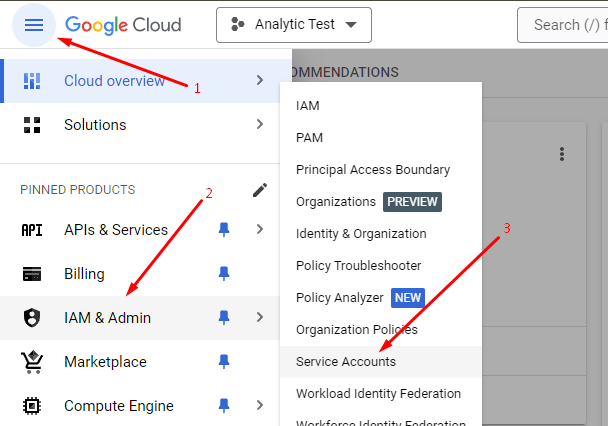
Task: Select IAM in the submenu
Action: 381,105
